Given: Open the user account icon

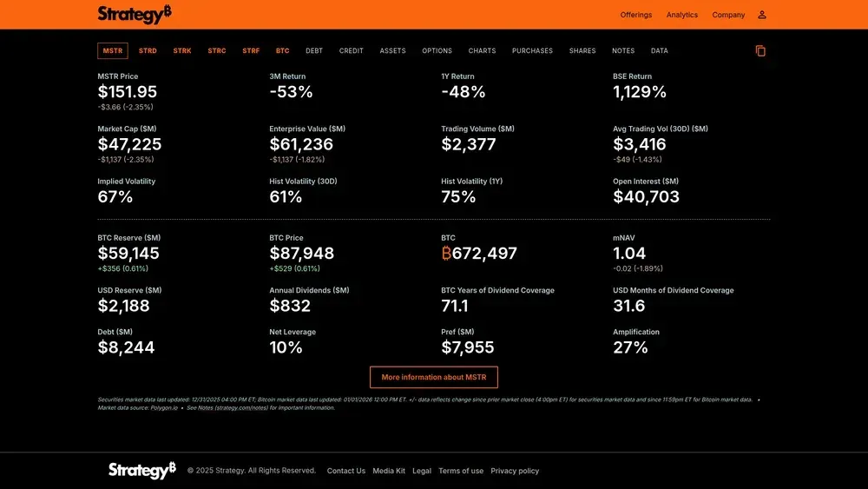Looking at the screenshot, I should coord(762,15).
